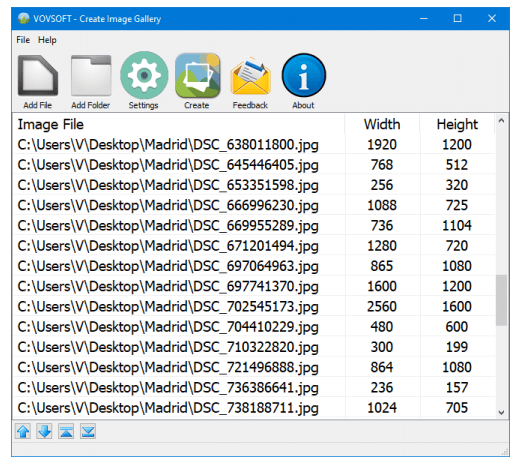Click height value 1104
The image size is (519, 466).
click(x=457, y=226)
